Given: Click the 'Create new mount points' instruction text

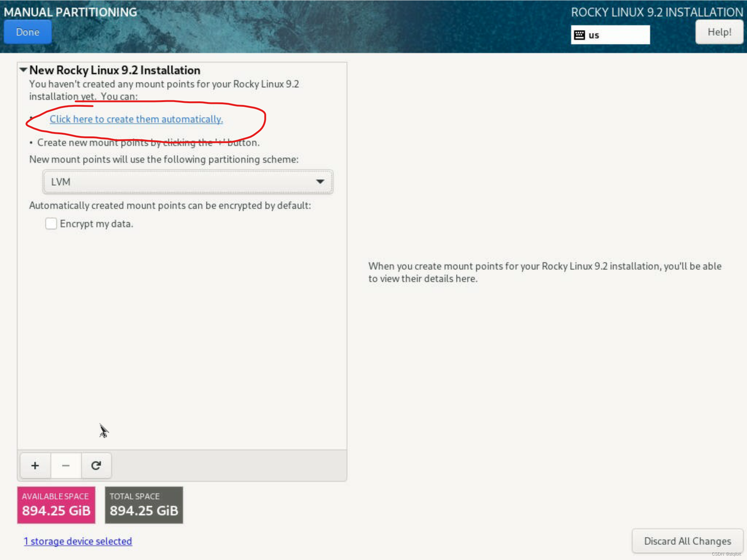Looking at the screenshot, I should pos(148,143).
